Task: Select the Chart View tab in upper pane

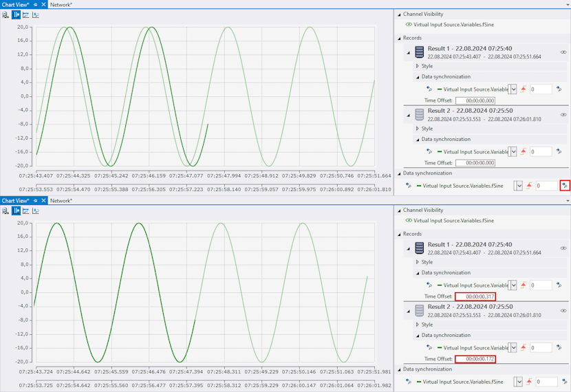Action: (15, 5)
